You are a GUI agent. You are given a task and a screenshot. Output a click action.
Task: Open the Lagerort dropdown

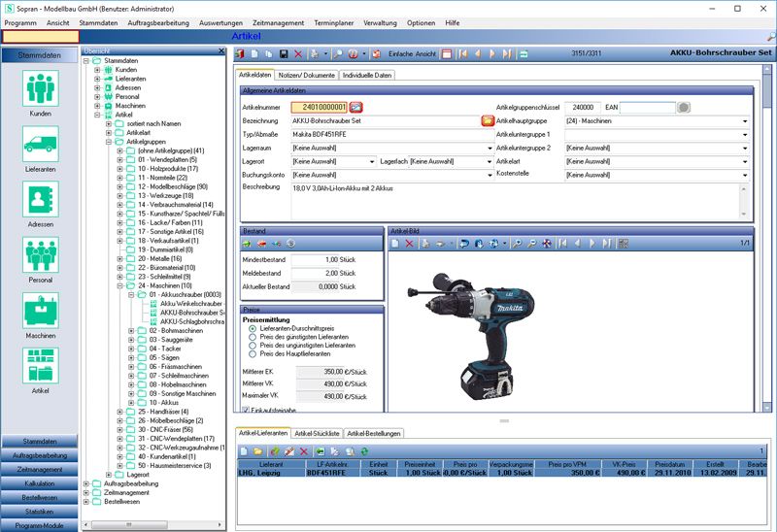372,161
